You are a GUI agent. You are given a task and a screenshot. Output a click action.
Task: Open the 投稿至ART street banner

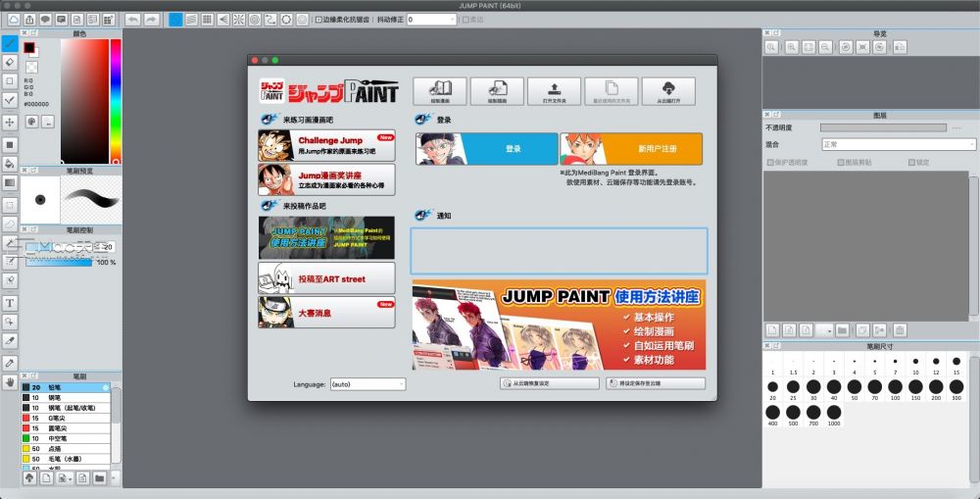point(326,278)
